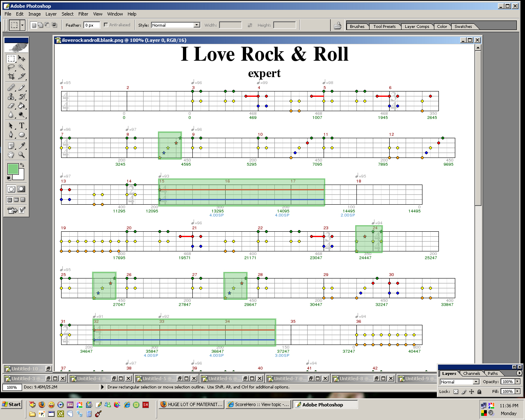Select Intersect with selection mode button
Image resolution: width=525 pixels, height=420 pixels.
click(x=54, y=25)
